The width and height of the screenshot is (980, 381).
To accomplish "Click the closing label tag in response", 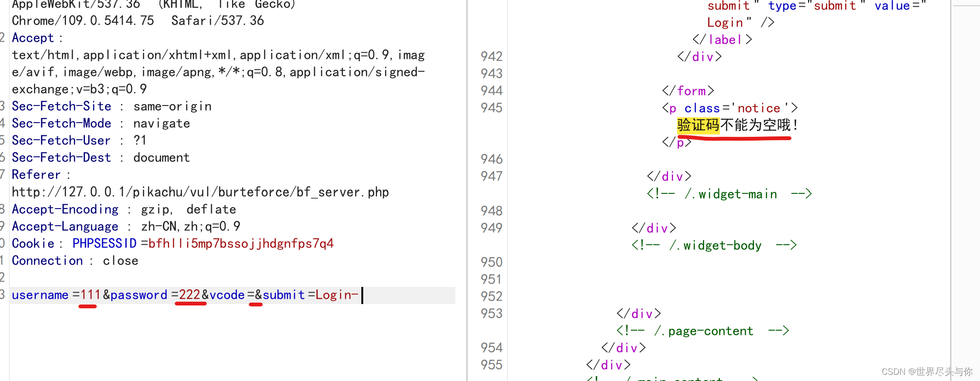I will coord(722,39).
